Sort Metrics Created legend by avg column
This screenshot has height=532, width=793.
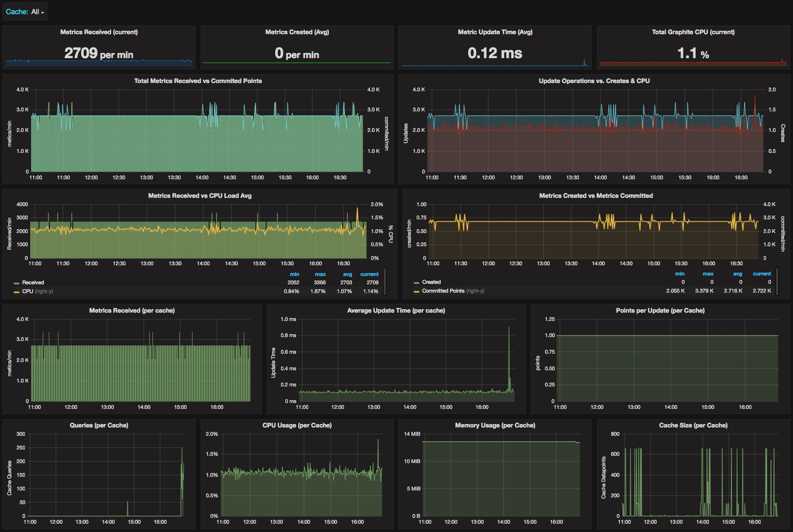[x=737, y=274]
